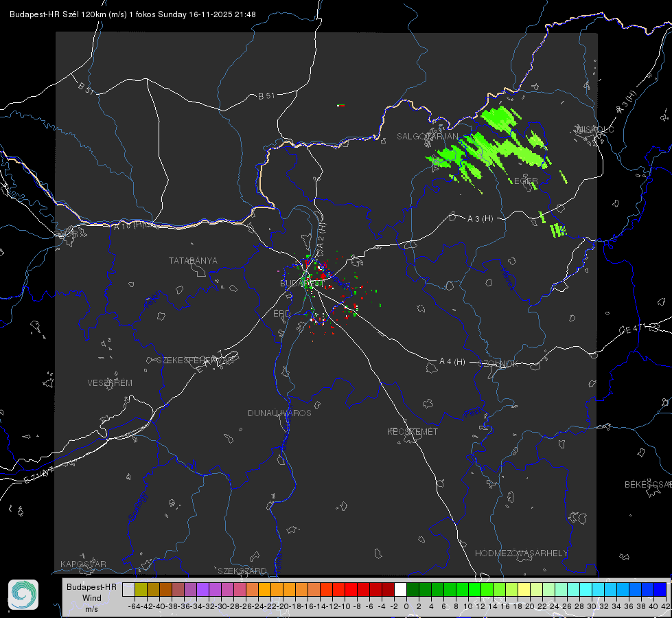
Task: Click the light gray first swatch in the legend
Action: pos(128,590)
